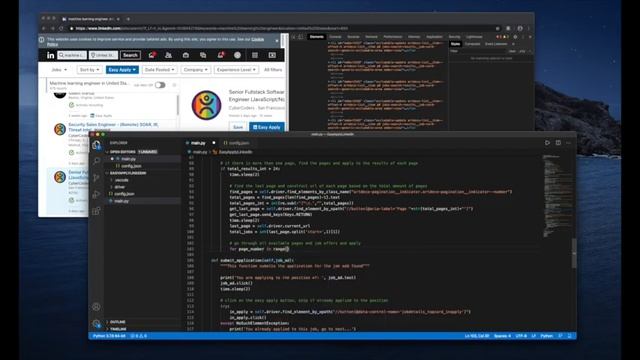Open Run and Debug view in VS Code
The width and height of the screenshot is (640, 360).
tap(96, 194)
